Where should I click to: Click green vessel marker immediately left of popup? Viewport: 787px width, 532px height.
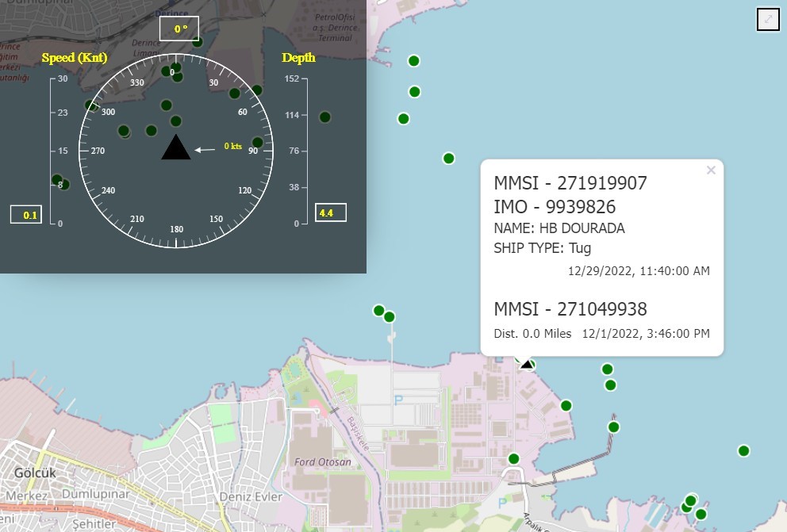click(448, 159)
